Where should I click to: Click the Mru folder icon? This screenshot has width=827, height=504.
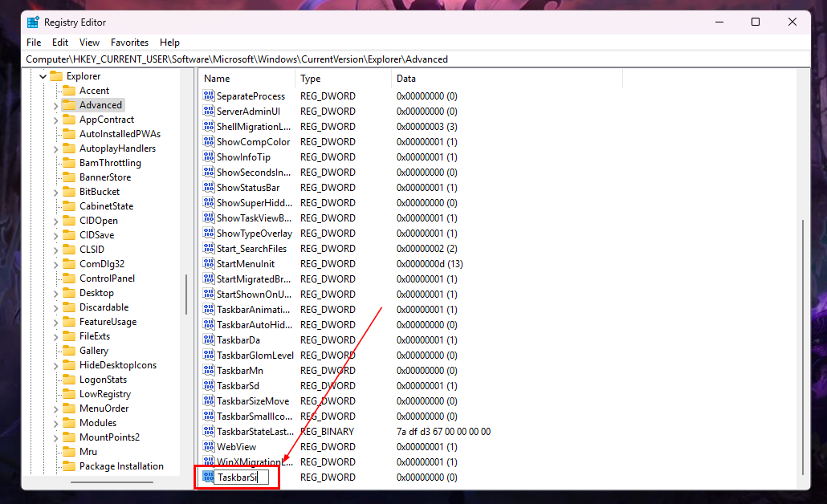coord(69,451)
